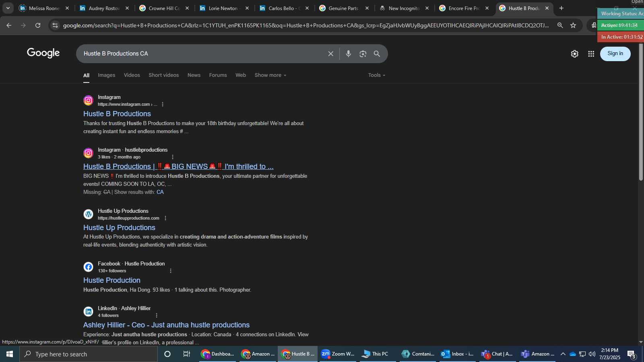Screen dimensions: 644x362
Task: Open Hustle B Productions Instagram result
Action: 117,114
